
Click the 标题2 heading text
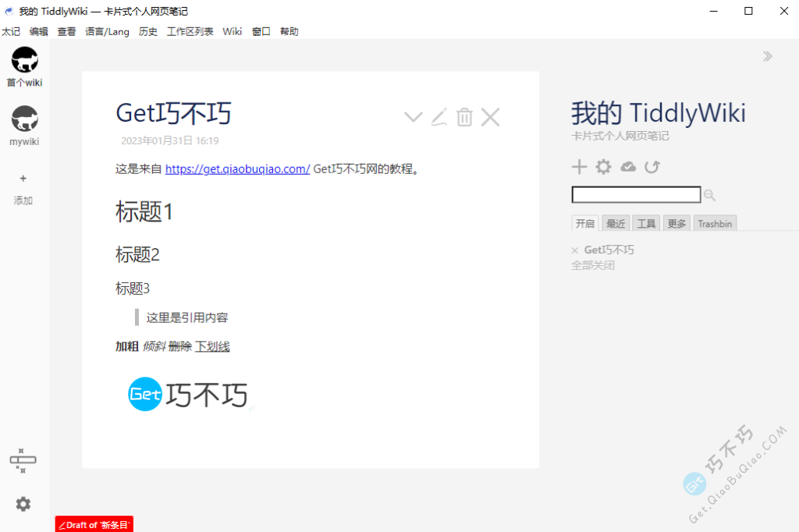pyautogui.click(x=137, y=254)
